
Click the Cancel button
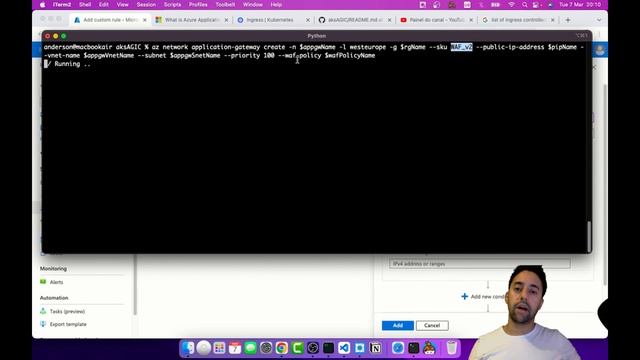[x=432, y=325]
